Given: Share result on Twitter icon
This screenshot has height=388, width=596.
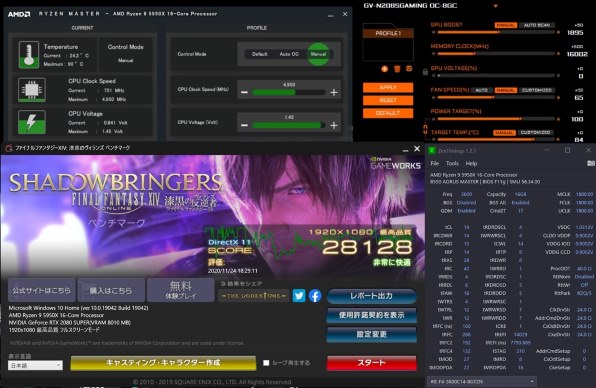Looking at the screenshot, I should coord(299,296).
